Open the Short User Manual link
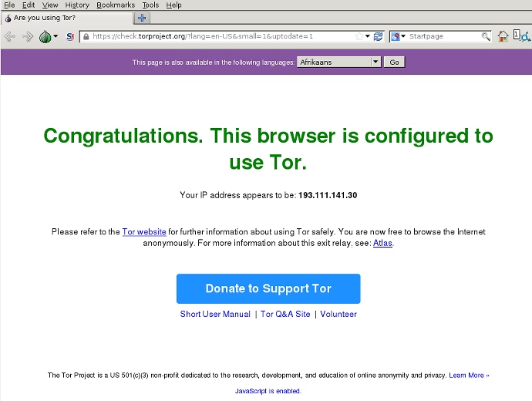 click(215, 314)
